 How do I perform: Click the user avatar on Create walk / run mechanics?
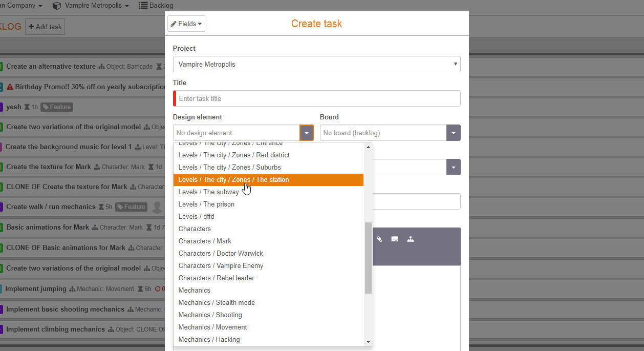[157, 207]
